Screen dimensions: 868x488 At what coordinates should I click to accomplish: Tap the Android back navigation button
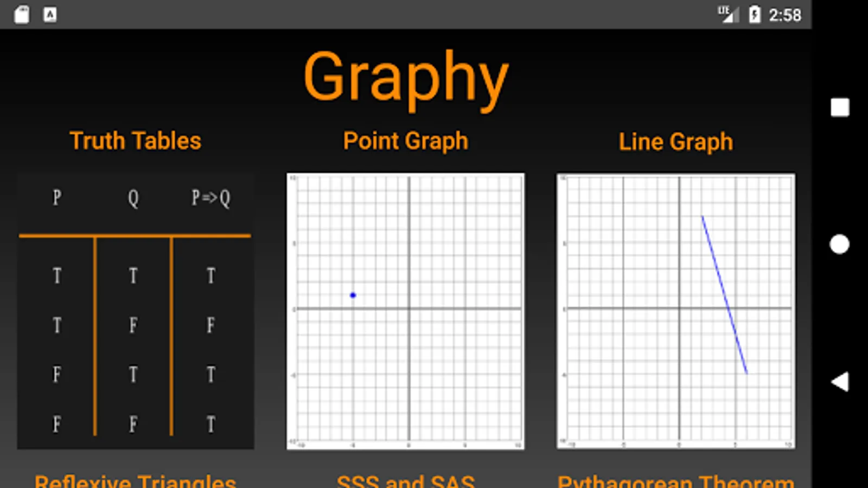(x=840, y=382)
